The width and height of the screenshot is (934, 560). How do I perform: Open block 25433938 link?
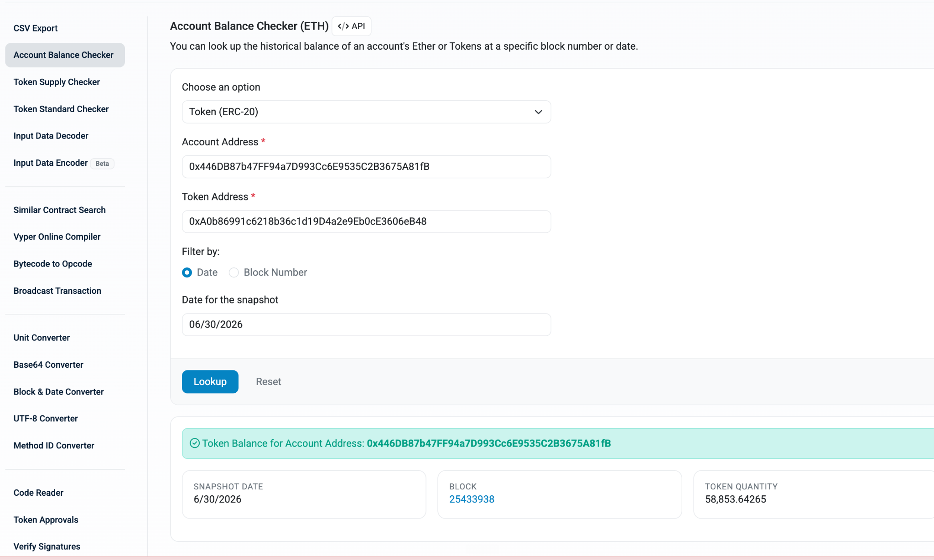coord(472,499)
